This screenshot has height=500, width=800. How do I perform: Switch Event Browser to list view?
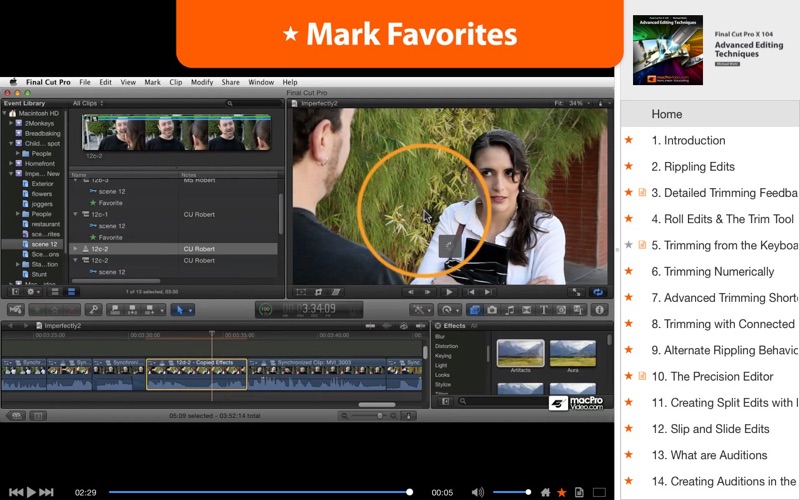pyautogui.click(x=71, y=292)
